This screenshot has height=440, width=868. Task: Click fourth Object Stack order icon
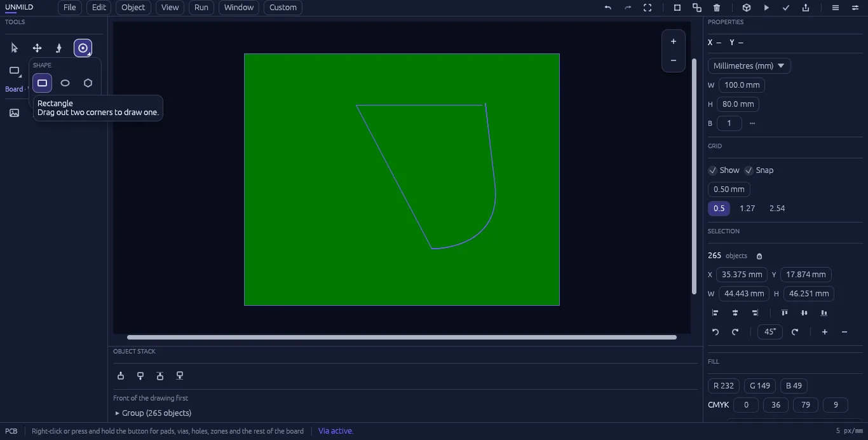[180, 376]
